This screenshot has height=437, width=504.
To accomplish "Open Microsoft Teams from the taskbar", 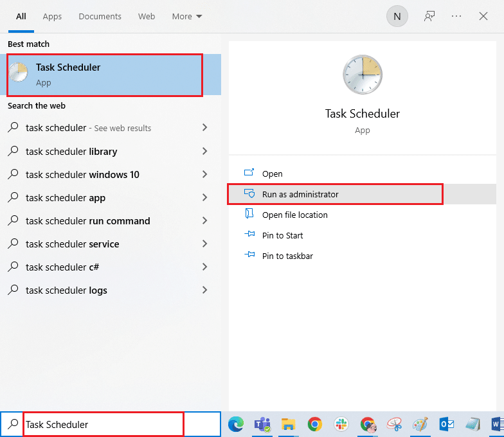I will [x=262, y=424].
